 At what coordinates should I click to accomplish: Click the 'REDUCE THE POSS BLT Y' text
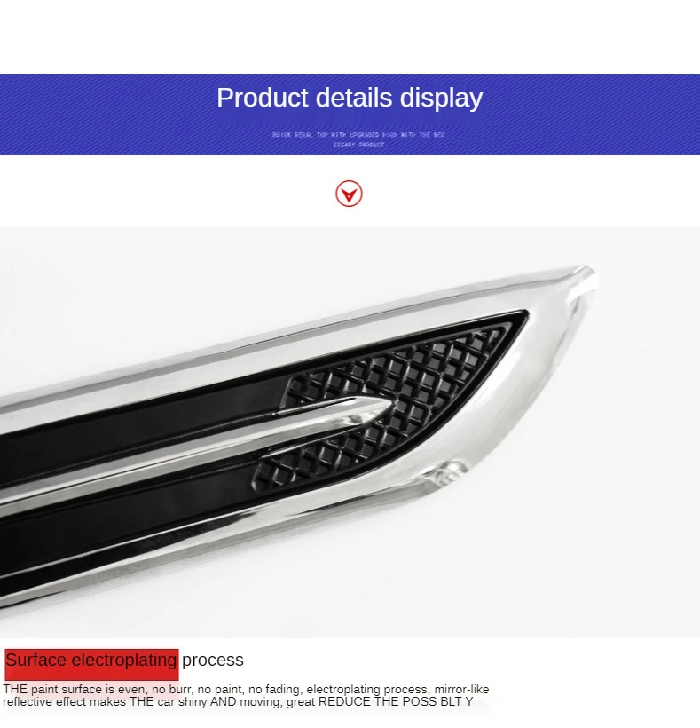click(x=396, y=701)
